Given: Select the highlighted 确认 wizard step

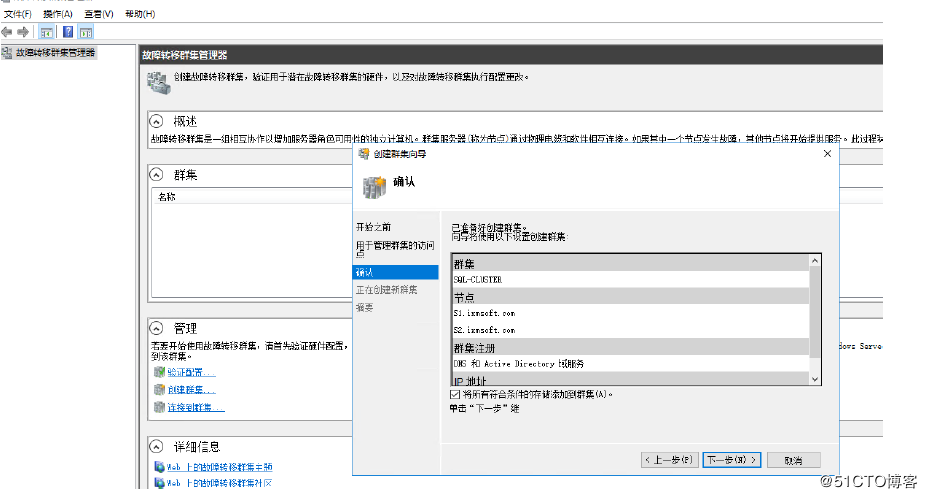Looking at the screenshot, I should [x=396, y=272].
